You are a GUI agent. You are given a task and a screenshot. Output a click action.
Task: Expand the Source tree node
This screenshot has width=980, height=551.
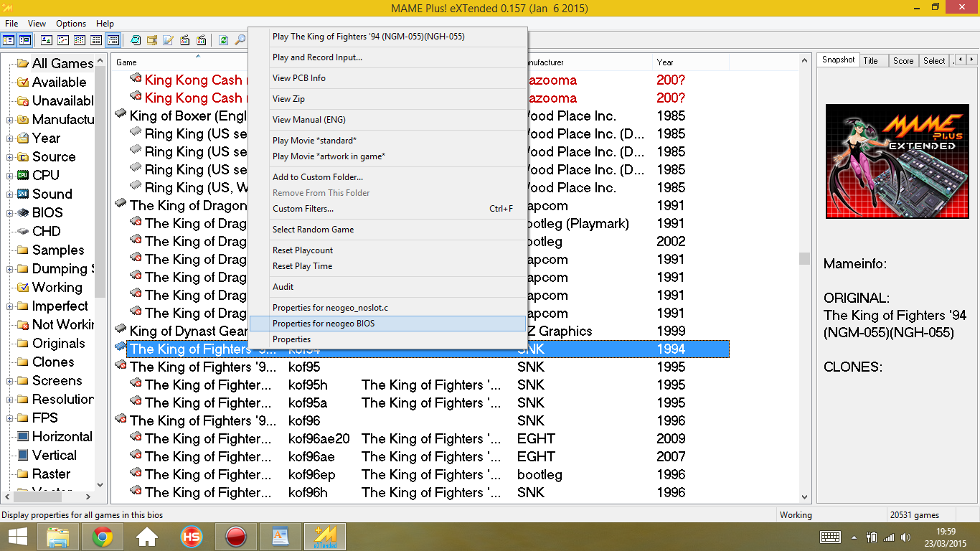click(10, 157)
